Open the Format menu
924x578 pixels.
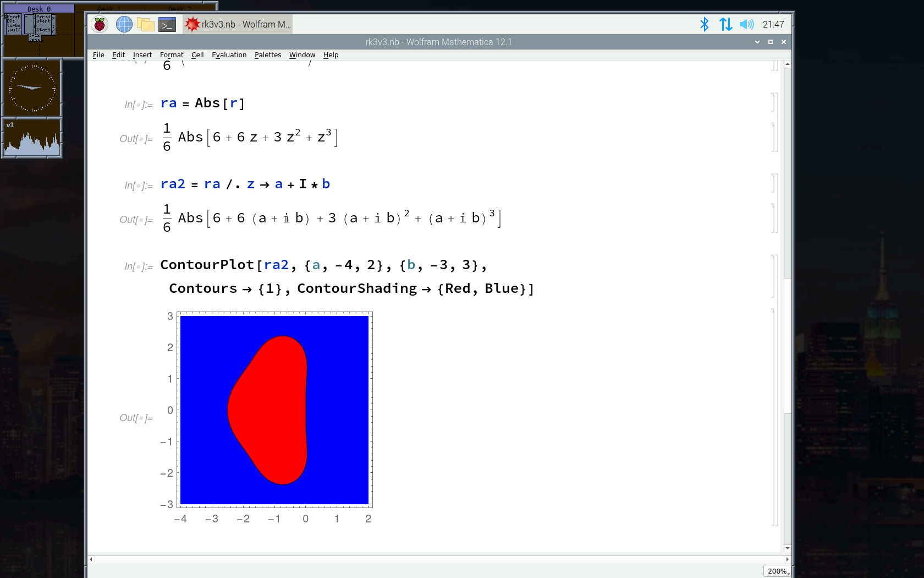click(172, 55)
